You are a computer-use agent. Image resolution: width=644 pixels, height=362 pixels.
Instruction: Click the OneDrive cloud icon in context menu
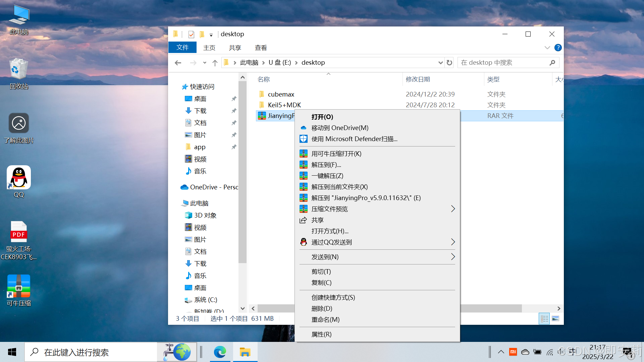click(x=304, y=128)
